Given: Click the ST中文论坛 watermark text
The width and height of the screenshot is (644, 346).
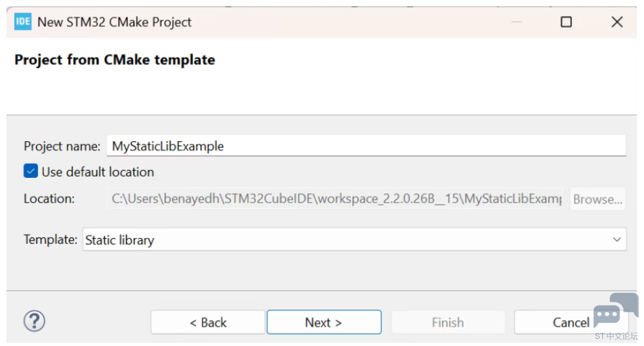Looking at the screenshot, I should pyautogui.click(x=616, y=336).
